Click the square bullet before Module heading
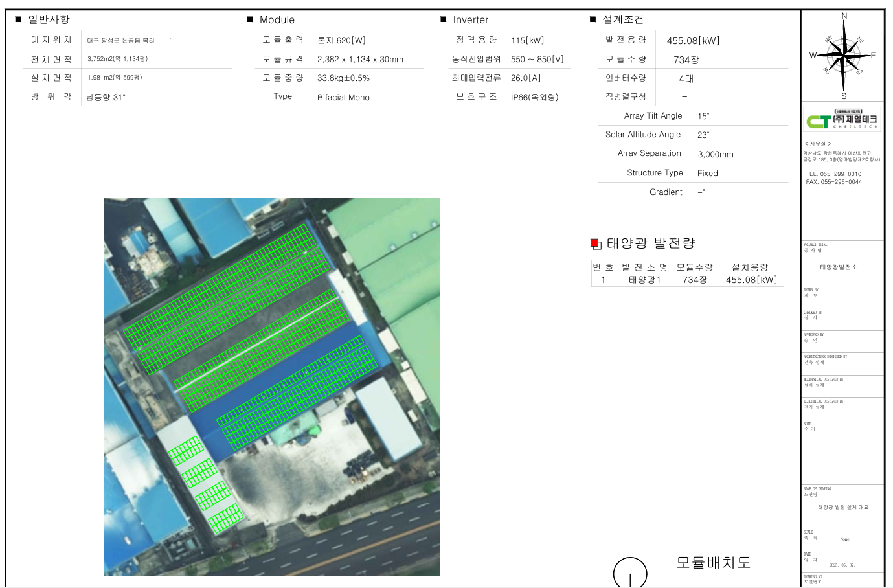This screenshot has height=588, width=893. point(250,19)
